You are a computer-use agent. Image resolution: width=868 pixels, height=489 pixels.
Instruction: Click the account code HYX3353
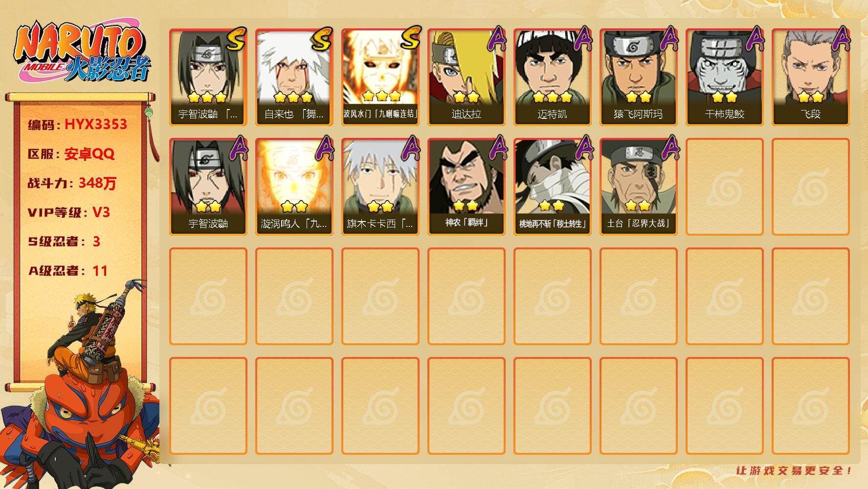click(x=96, y=124)
